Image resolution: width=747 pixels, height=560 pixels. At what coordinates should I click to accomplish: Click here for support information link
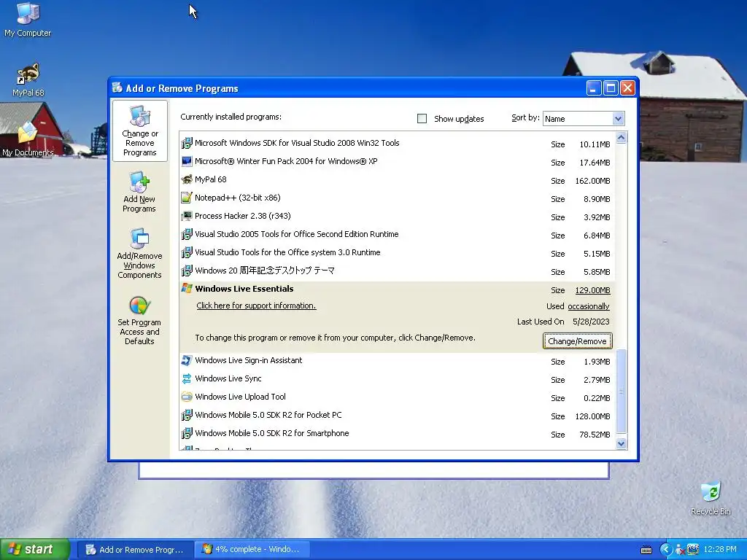256,306
